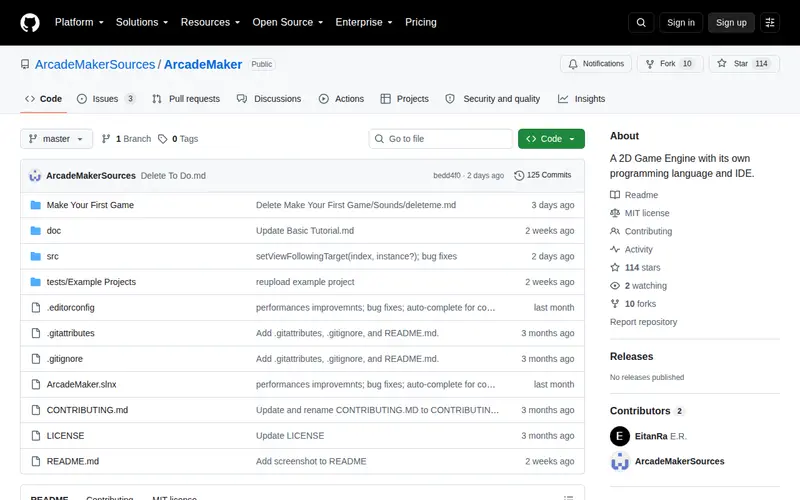Viewport: 800px width, 500px height.
Task: Switch to the Projects tab
Action: coord(405,99)
